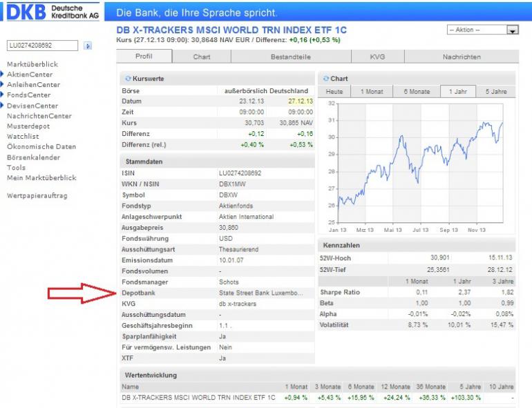Click ETF name in Wertentwicklung table row
Image resolution: width=532 pixels, height=408 pixels.
click(198, 397)
